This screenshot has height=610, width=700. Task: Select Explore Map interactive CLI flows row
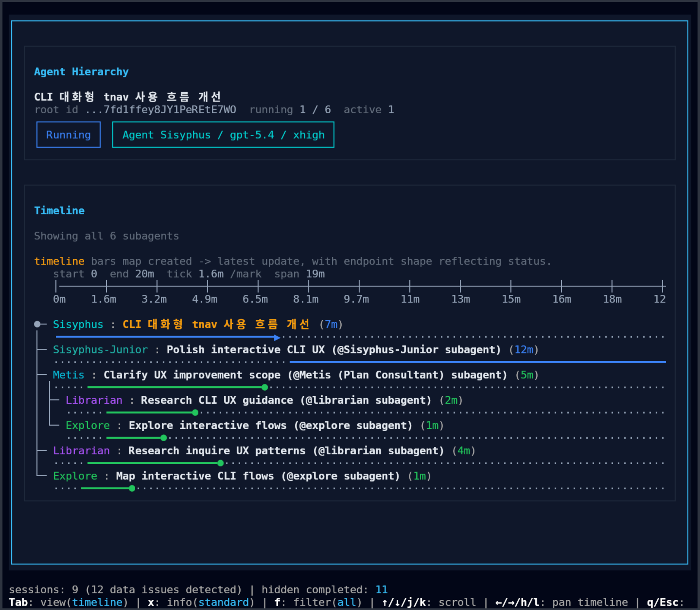(x=242, y=476)
